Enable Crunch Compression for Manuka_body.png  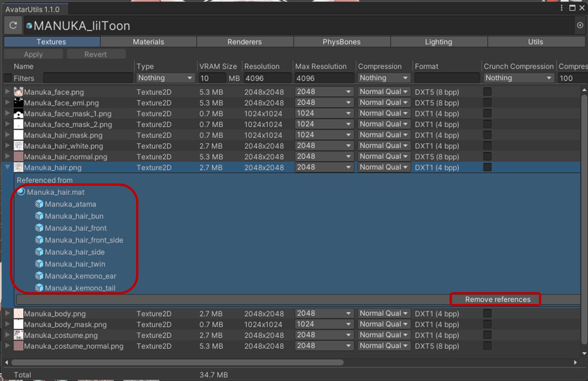[487, 313]
